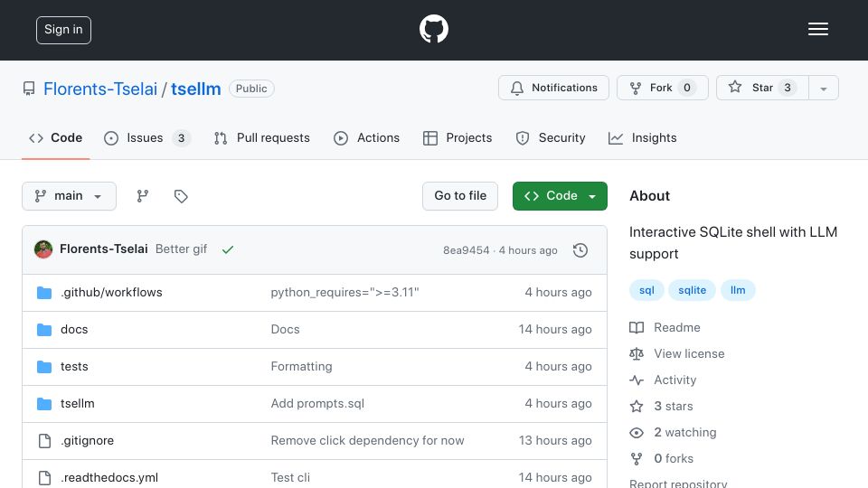Switch to the Projects tab
Image resolution: width=868 pixels, height=488 pixels.
458,137
